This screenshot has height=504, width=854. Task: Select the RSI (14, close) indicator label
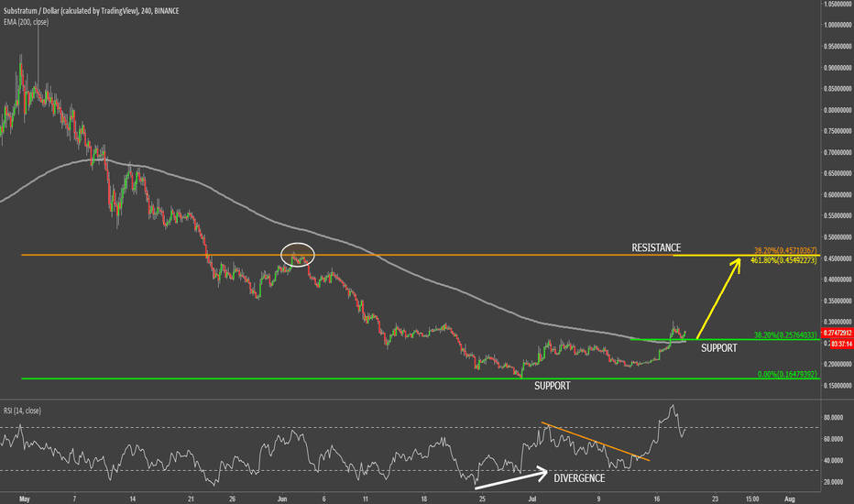[22, 411]
